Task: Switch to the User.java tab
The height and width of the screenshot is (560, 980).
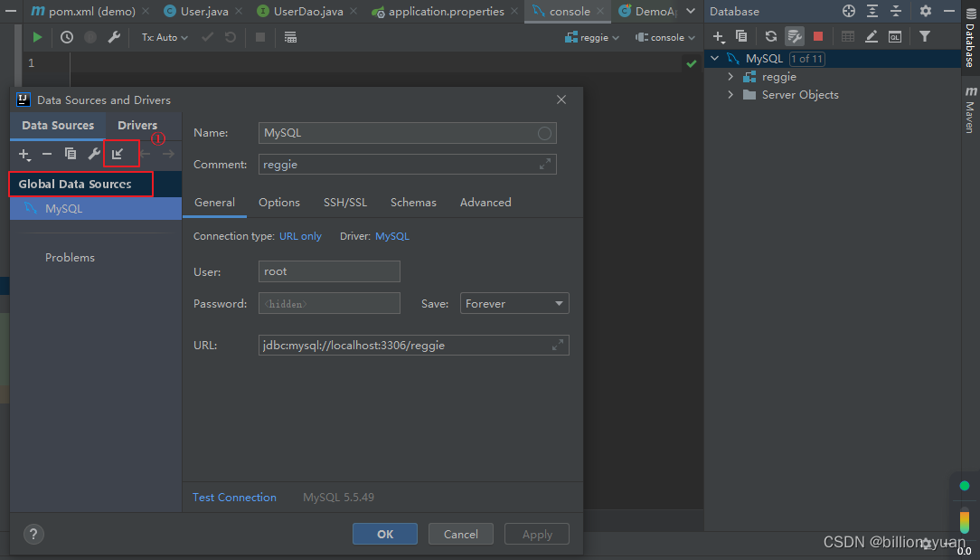Action: [203, 11]
